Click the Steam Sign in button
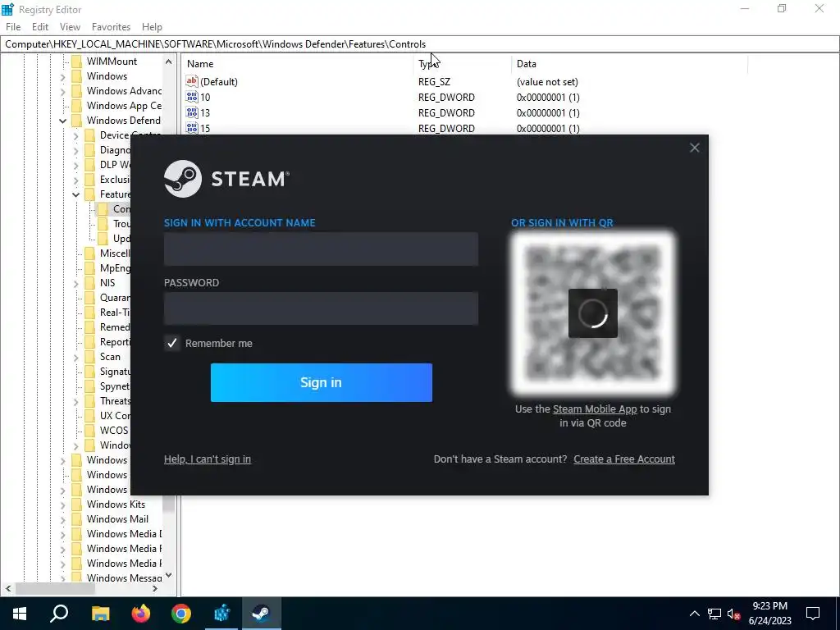 coord(322,382)
